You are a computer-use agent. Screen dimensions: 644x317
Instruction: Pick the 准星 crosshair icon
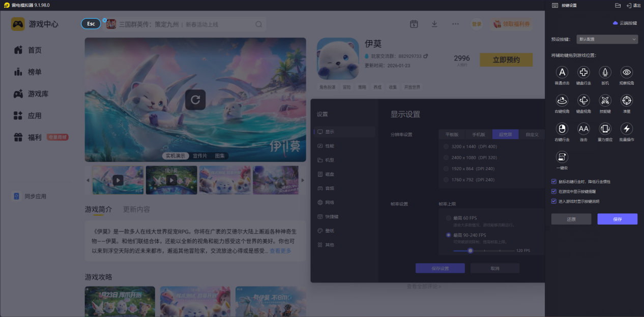(627, 100)
